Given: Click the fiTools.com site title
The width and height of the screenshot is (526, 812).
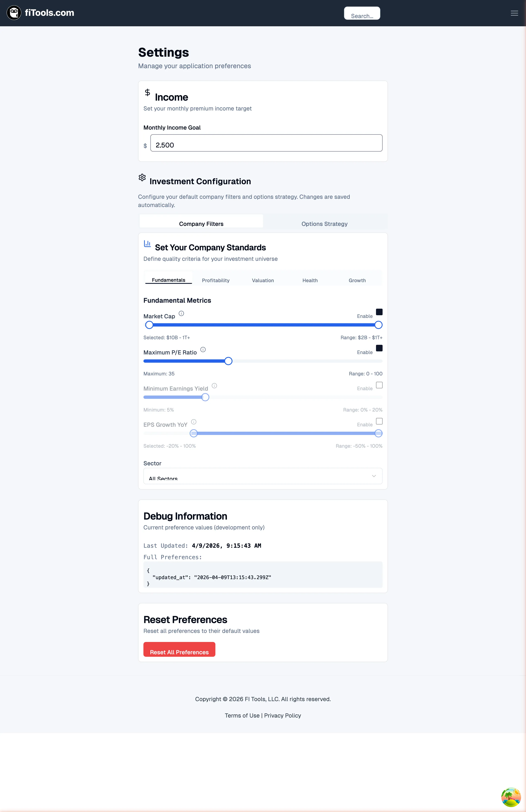Looking at the screenshot, I should pos(50,13).
